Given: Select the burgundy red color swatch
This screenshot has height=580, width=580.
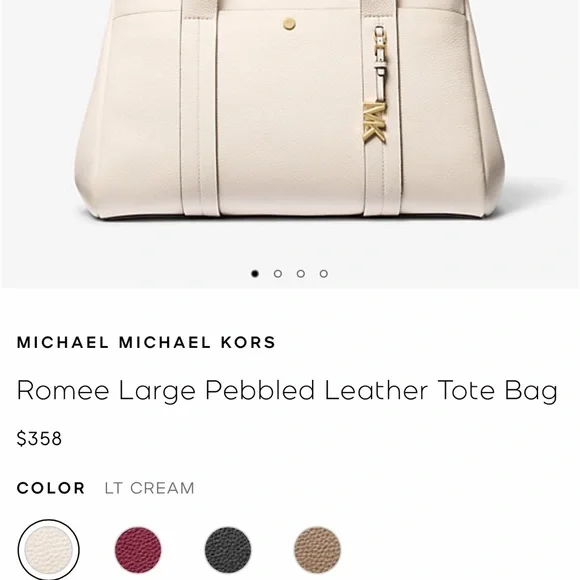Looking at the screenshot, I should [138, 550].
